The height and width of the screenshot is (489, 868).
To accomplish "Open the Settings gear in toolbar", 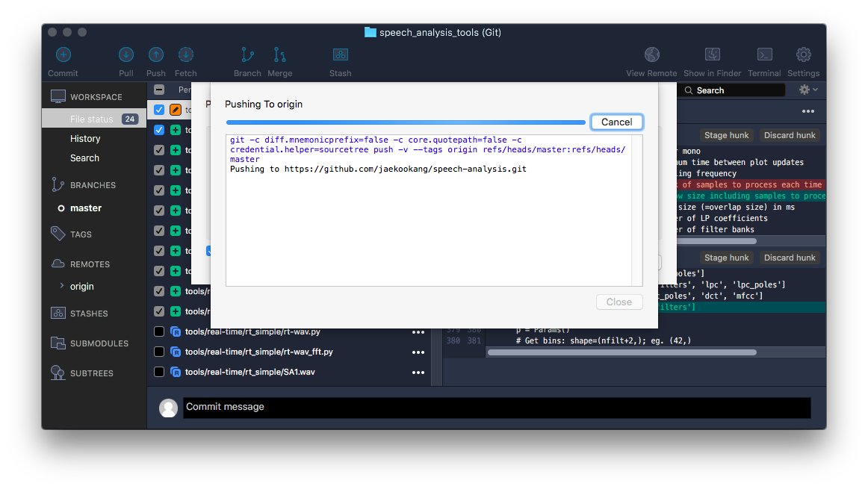I will [804, 54].
